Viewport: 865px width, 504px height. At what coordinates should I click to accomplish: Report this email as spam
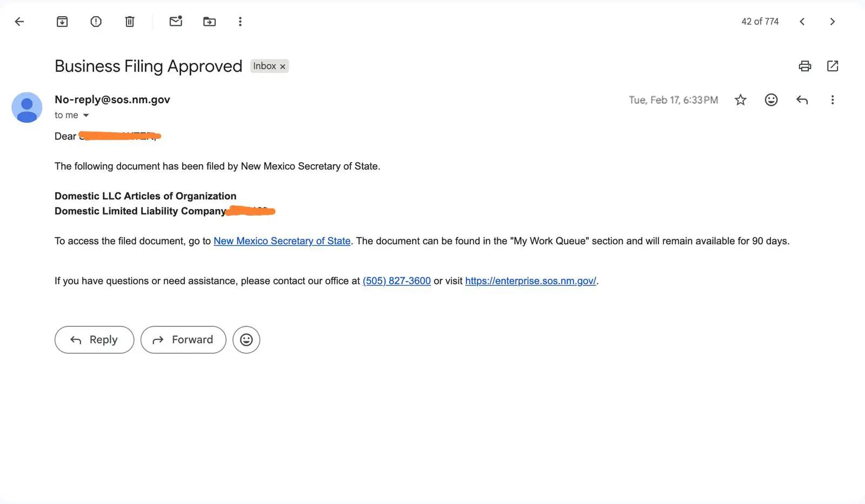(96, 22)
